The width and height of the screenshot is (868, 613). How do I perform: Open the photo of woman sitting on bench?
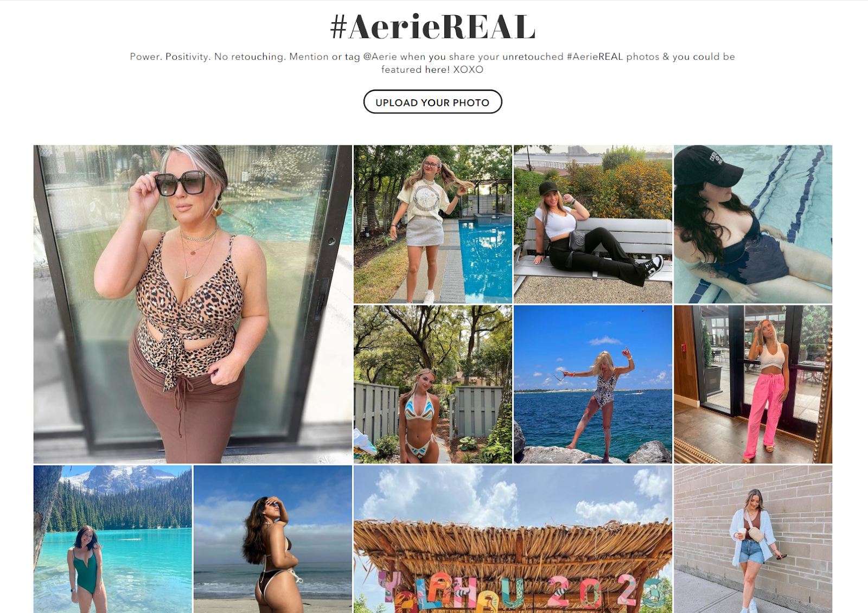(593, 224)
